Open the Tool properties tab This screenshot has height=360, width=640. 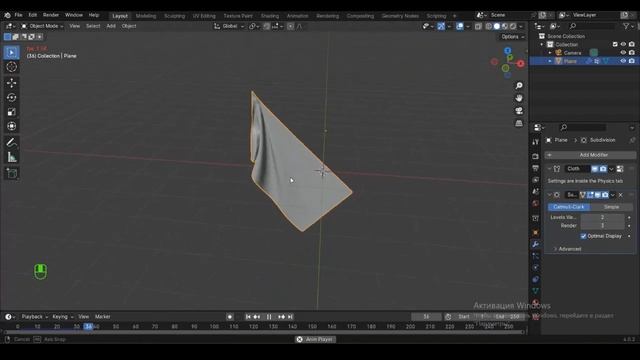point(536,142)
